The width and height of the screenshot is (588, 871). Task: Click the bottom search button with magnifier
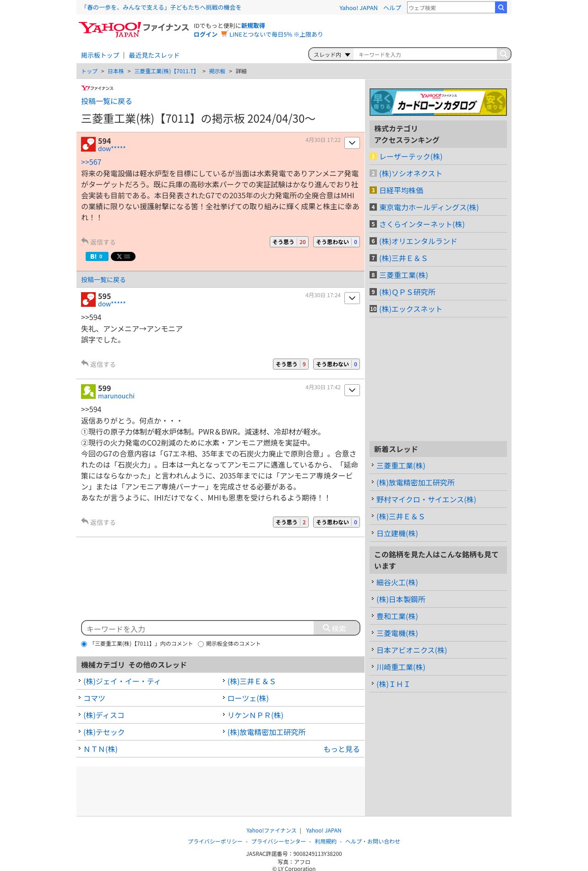point(337,628)
